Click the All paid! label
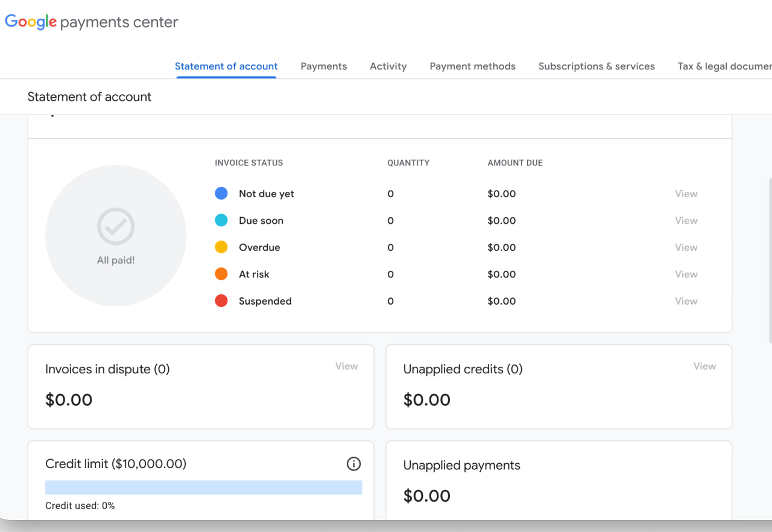This screenshot has height=532, width=772. (x=116, y=261)
